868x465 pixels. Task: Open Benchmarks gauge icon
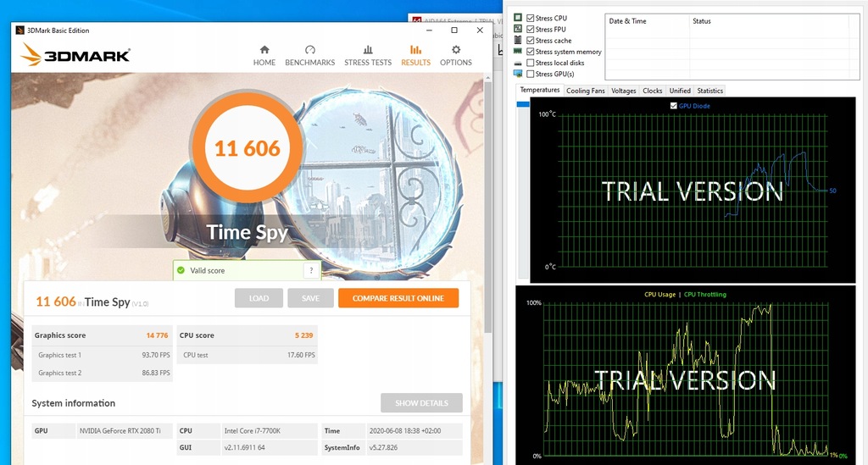pyautogui.click(x=310, y=50)
